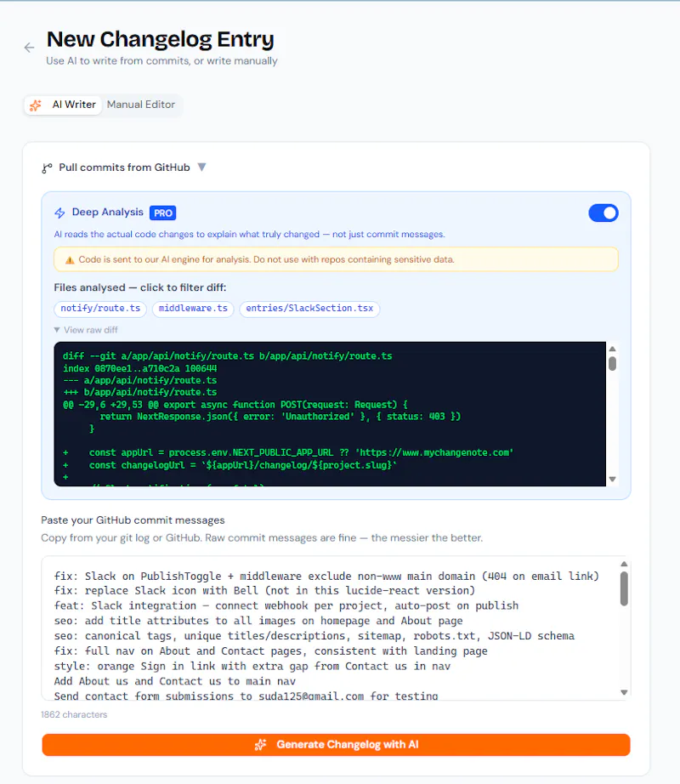Image resolution: width=680 pixels, height=784 pixels.
Task: Open Pull commits from GitHub label
Action: tap(124, 168)
